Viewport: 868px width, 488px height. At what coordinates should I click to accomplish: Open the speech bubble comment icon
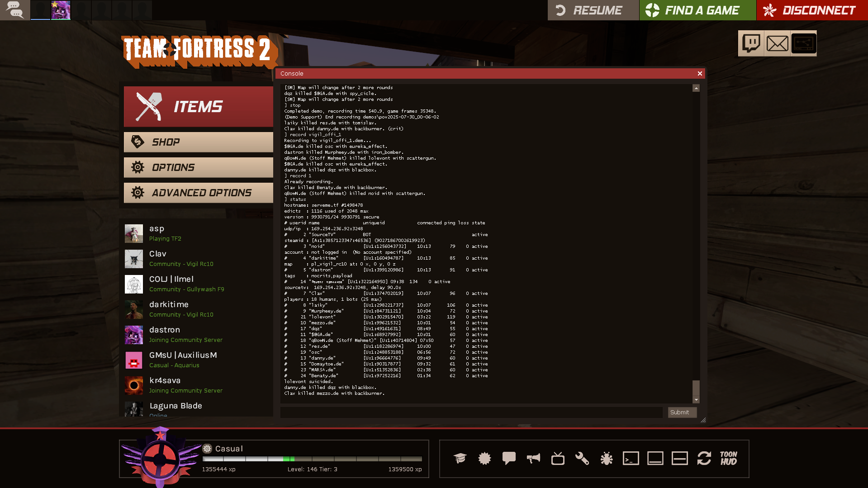coord(509,458)
